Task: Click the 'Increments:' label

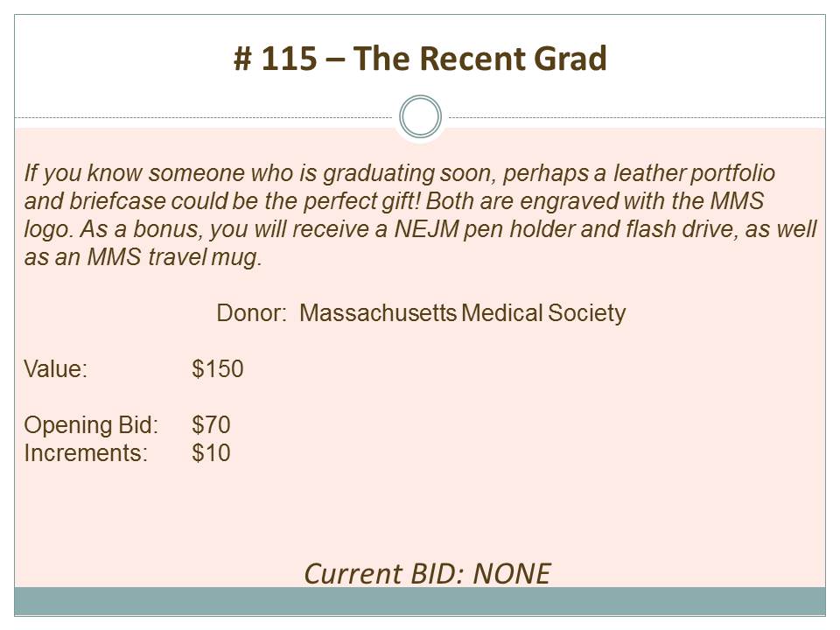Action: click(86, 452)
